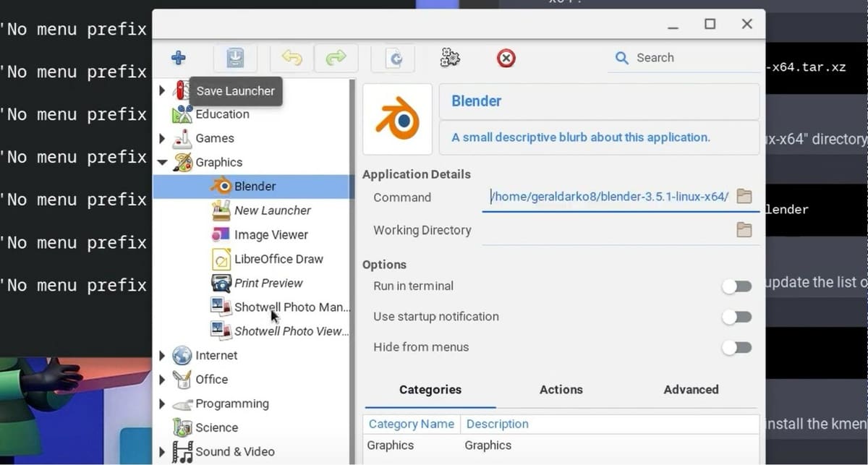Click the Office category icon
Image resolution: width=868 pixels, height=465 pixels.
pos(182,379)
